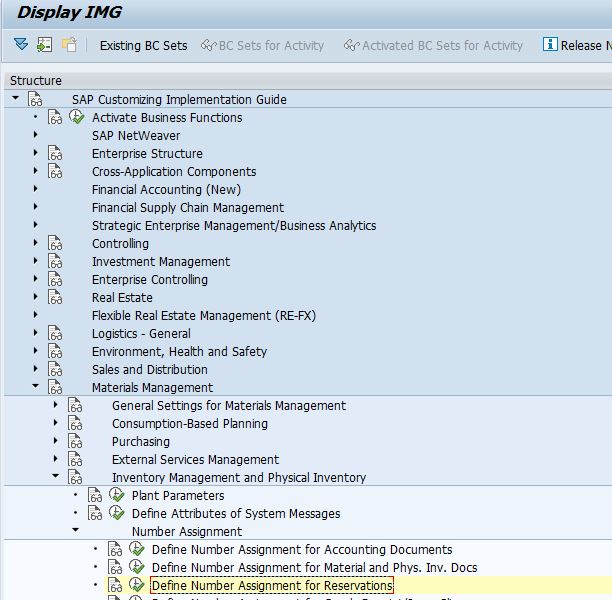Open documentation icon for Logistics - General
612x600 pixels.
tap(55, 333)
